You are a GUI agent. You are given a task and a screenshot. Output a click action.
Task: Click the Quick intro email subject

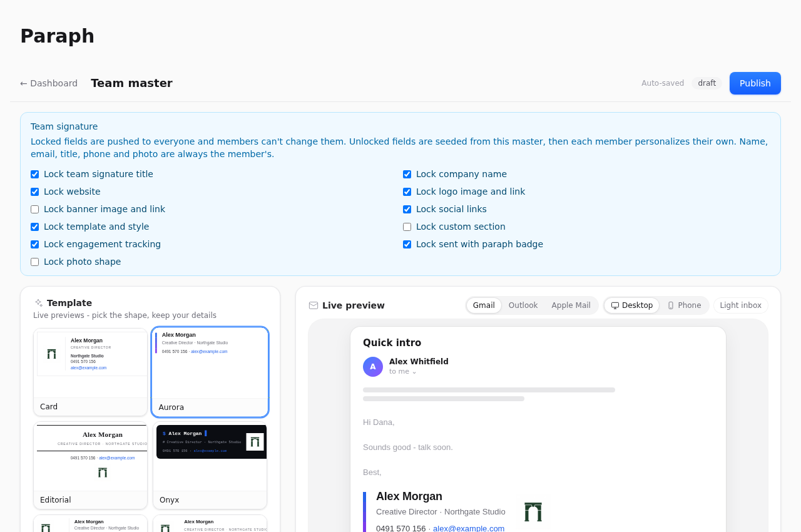pos(392,343)
